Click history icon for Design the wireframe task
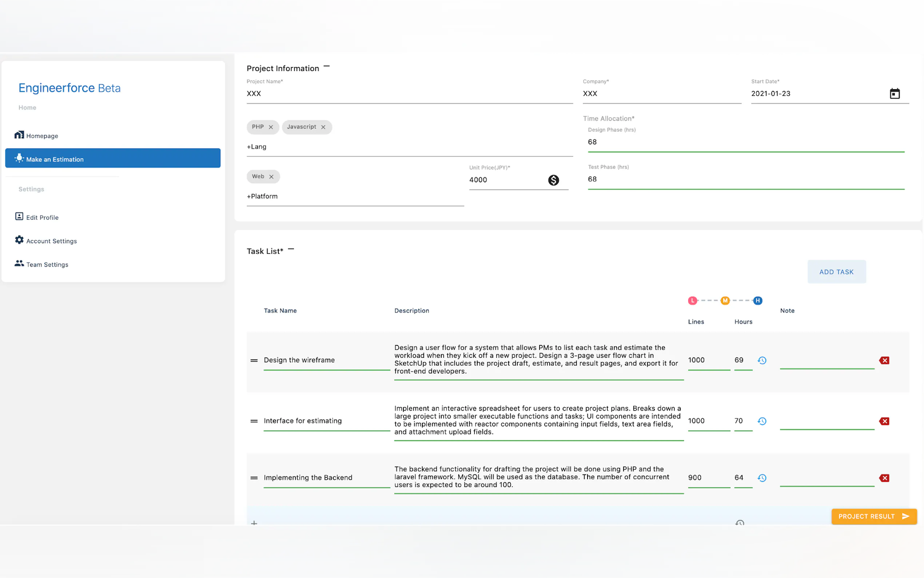 coord(762,360)
